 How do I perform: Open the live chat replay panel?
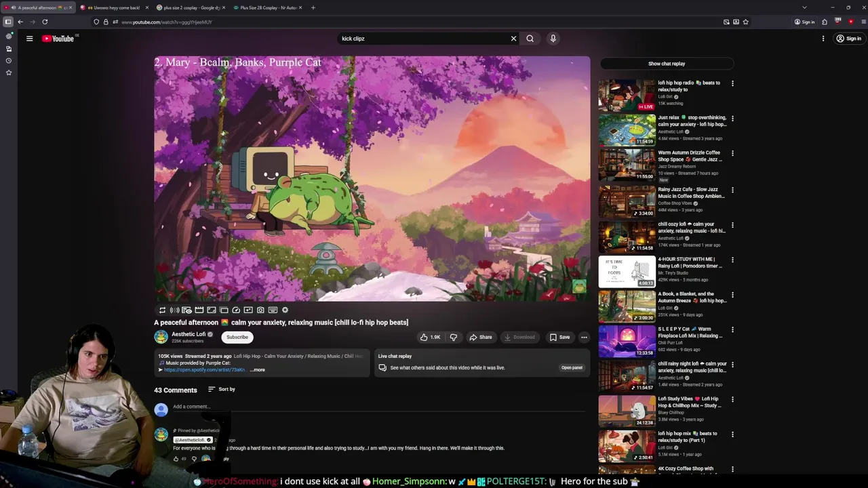coord(572,367)
